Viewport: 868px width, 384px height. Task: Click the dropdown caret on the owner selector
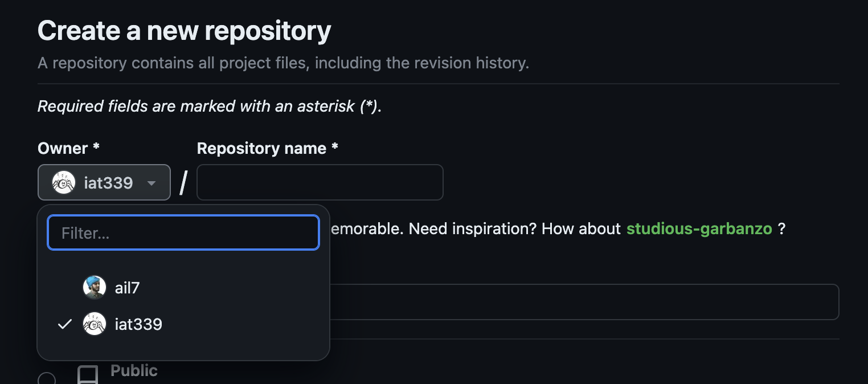coord(152,183)
